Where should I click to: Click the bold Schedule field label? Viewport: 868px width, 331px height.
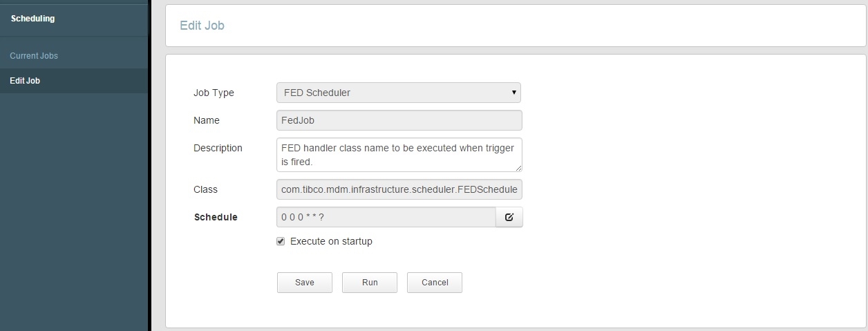coord(216,217)
